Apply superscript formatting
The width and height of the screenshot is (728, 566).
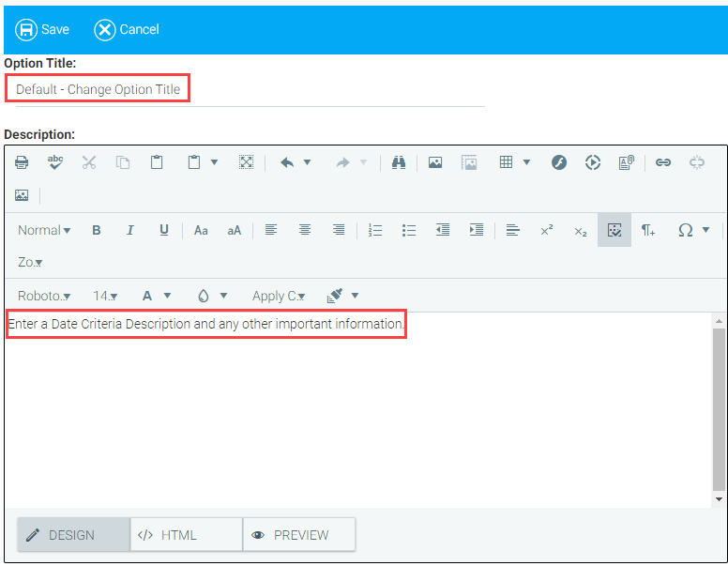(546, 230)
